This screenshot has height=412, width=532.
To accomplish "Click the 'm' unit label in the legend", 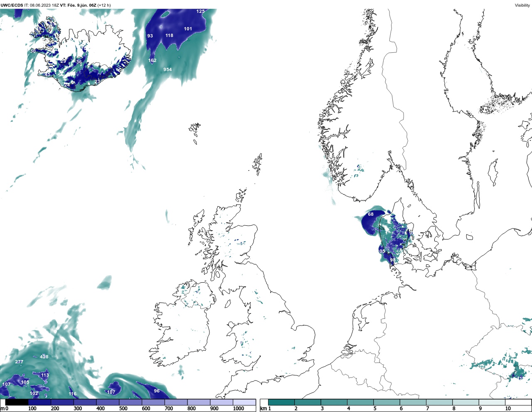I will [x=2, y=409].
